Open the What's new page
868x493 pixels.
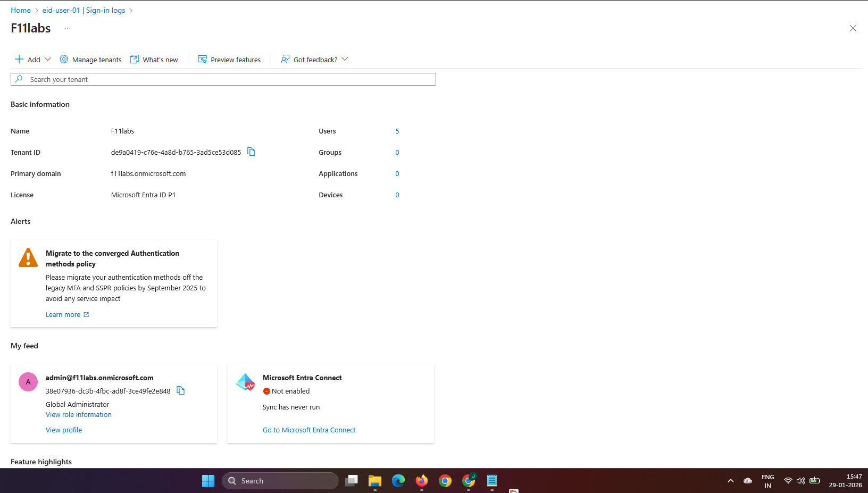[154, 60]
